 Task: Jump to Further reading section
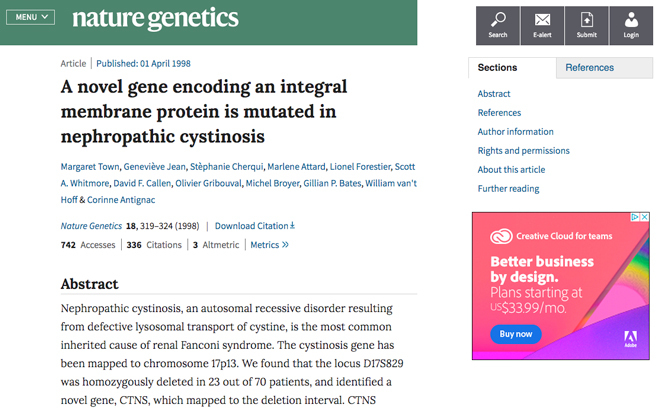508,189
